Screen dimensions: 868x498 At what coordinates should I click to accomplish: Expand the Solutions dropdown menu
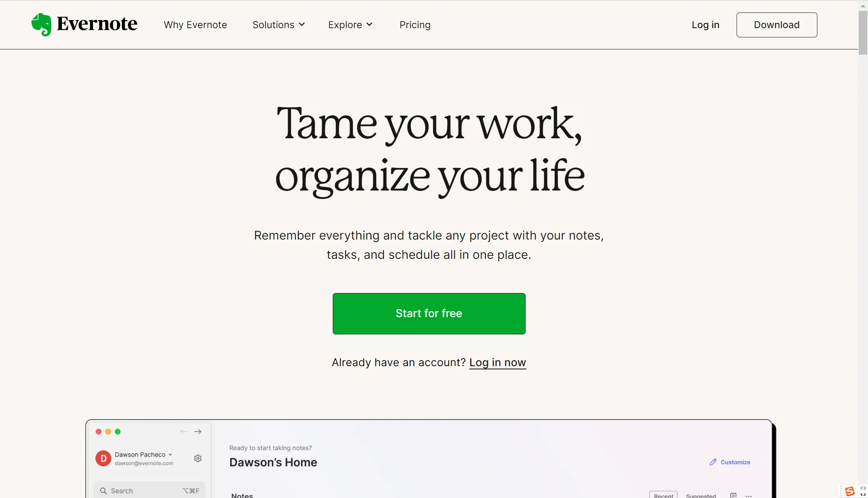tap(277, 25)
